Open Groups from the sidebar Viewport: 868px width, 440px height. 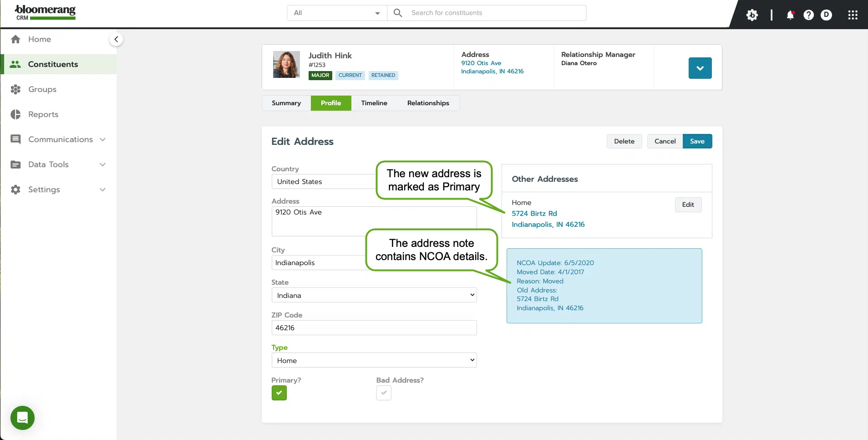click(x=42, y=89)
